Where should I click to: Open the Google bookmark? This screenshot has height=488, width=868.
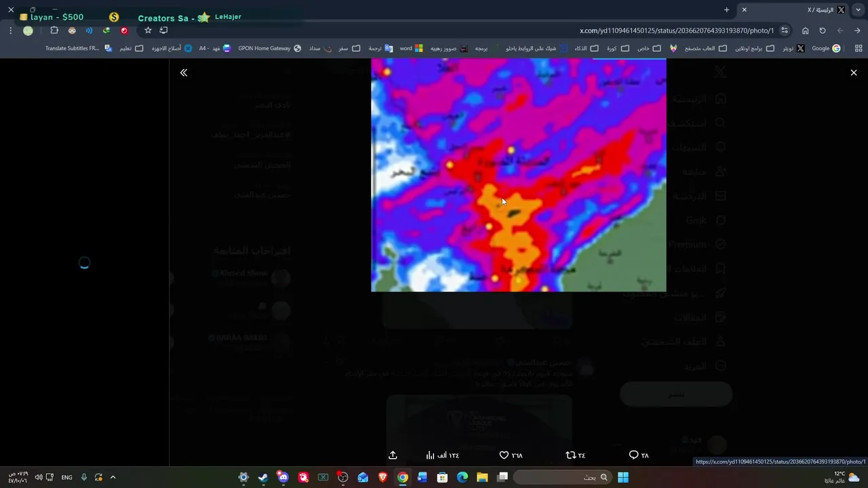pyautogui.click(x=826, y=49)
